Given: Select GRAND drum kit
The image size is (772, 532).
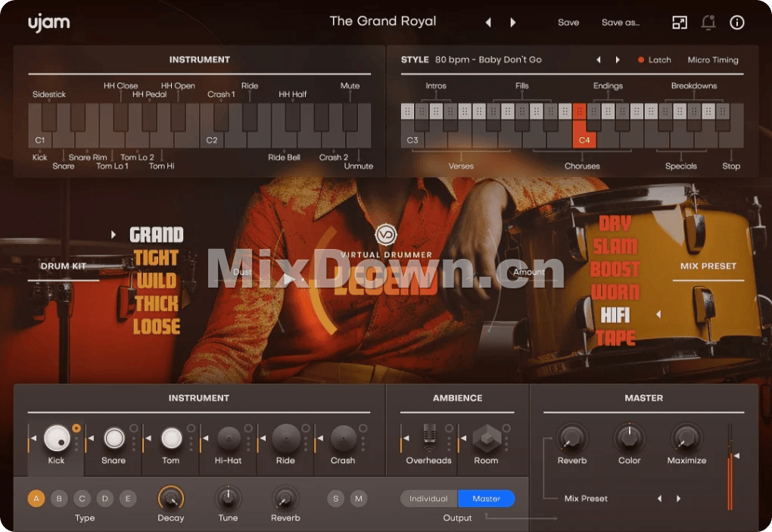Looking at the screenshot, I should [x=157, y=235].
